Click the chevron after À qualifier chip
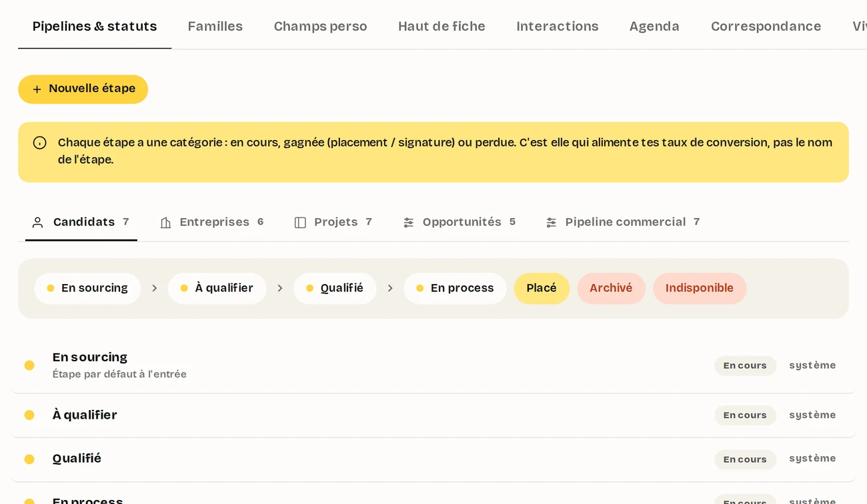The height and width of the screenshot is (504, 867). click(x=280, y=289)
